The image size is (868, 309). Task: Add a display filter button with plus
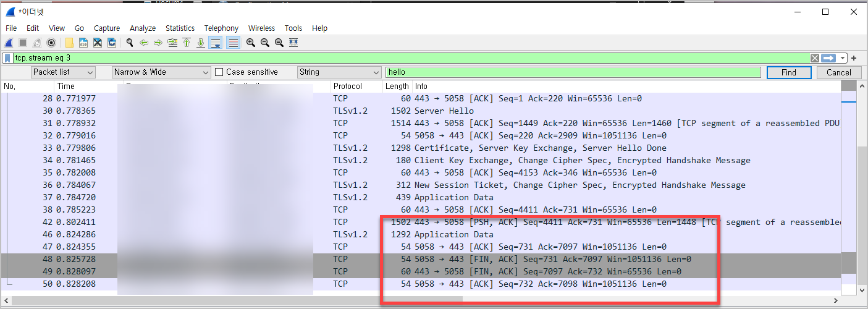pos(854,58)
